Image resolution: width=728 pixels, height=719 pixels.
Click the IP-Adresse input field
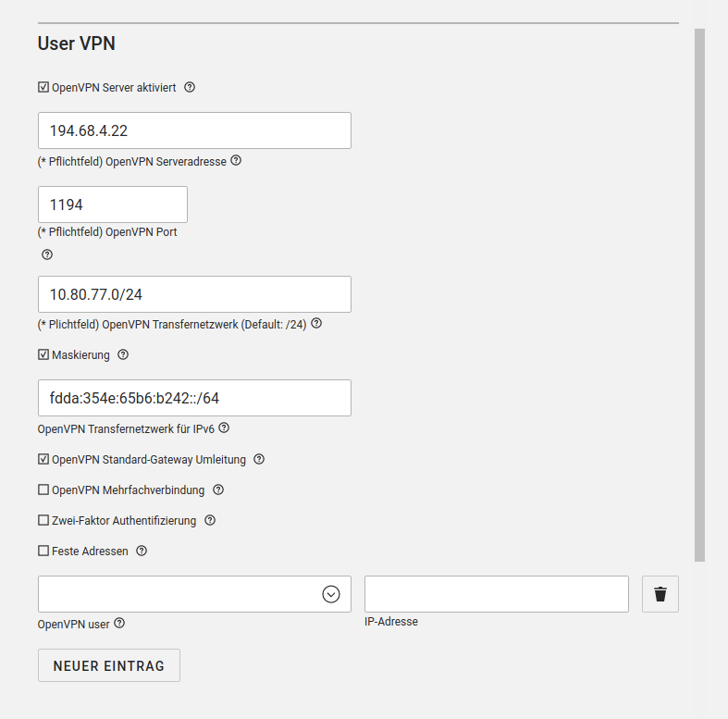(x=497, y=594)
